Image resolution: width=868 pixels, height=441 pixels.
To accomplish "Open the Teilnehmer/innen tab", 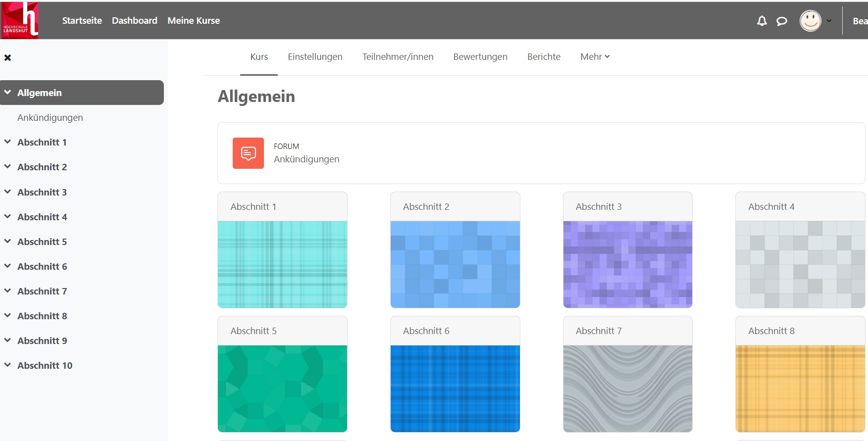I will coord(398,57).
